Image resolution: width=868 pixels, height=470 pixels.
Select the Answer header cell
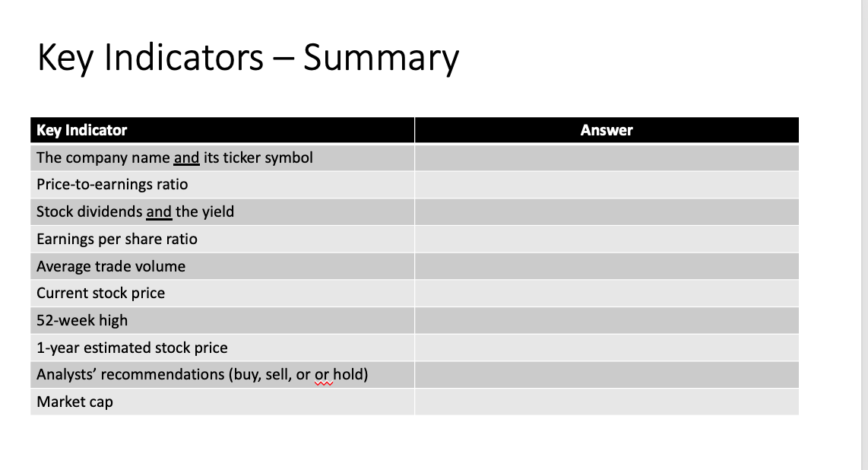click(607, 130)
